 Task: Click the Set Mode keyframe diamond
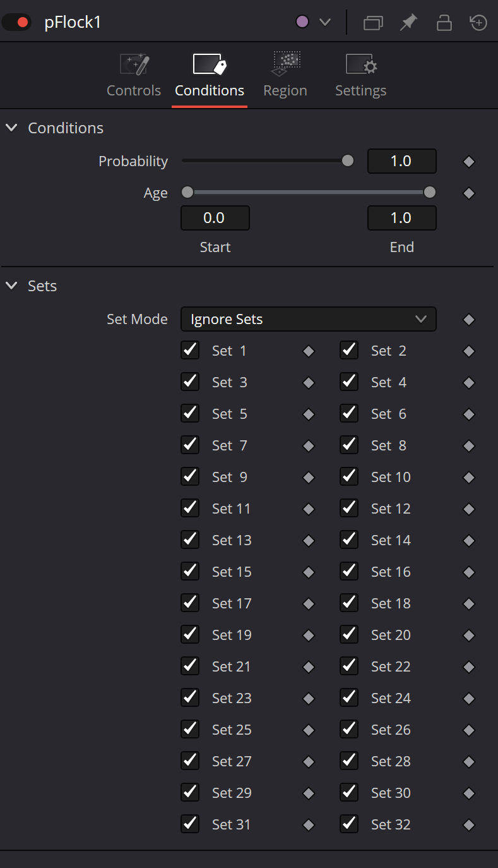pyautogui.click(x=468, y=320)
